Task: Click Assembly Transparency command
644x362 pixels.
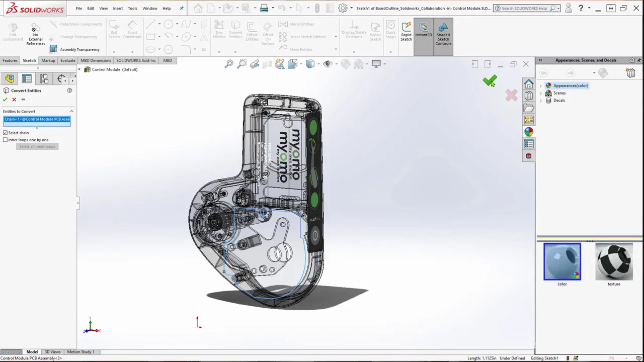Action: [x=74, y=49]
